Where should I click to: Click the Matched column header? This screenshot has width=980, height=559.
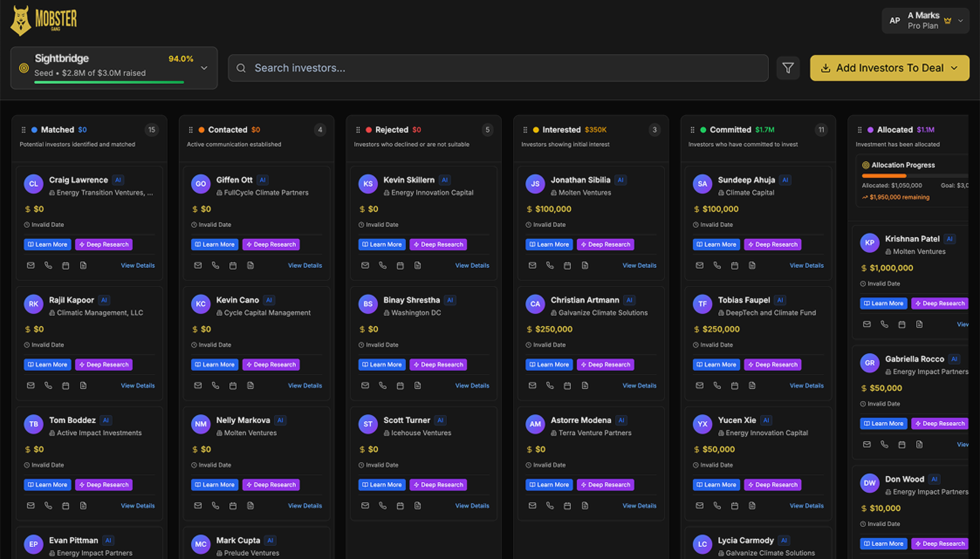[58, 130]
